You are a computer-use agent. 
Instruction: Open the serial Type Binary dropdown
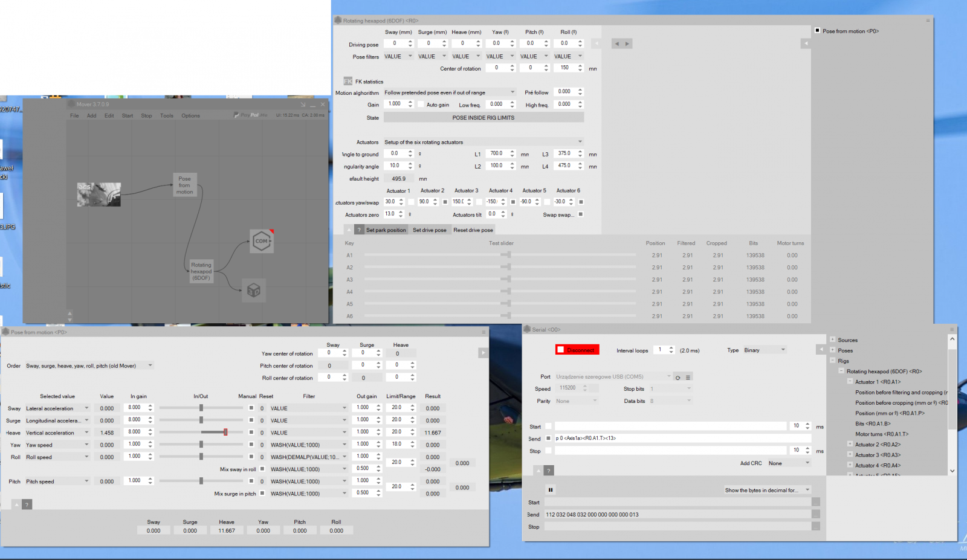click(x=765, y=350)
